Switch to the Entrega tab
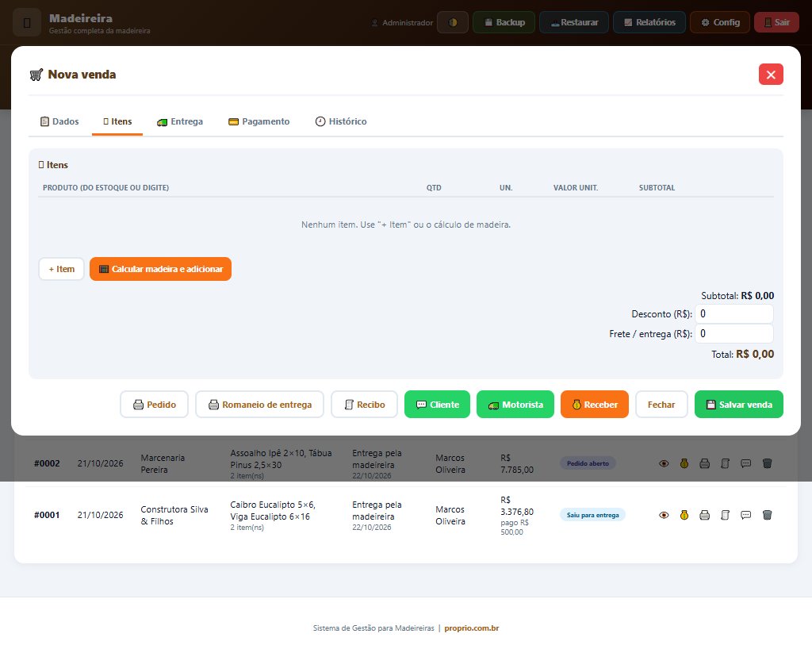The image size is (812, 645). (180, 121)
